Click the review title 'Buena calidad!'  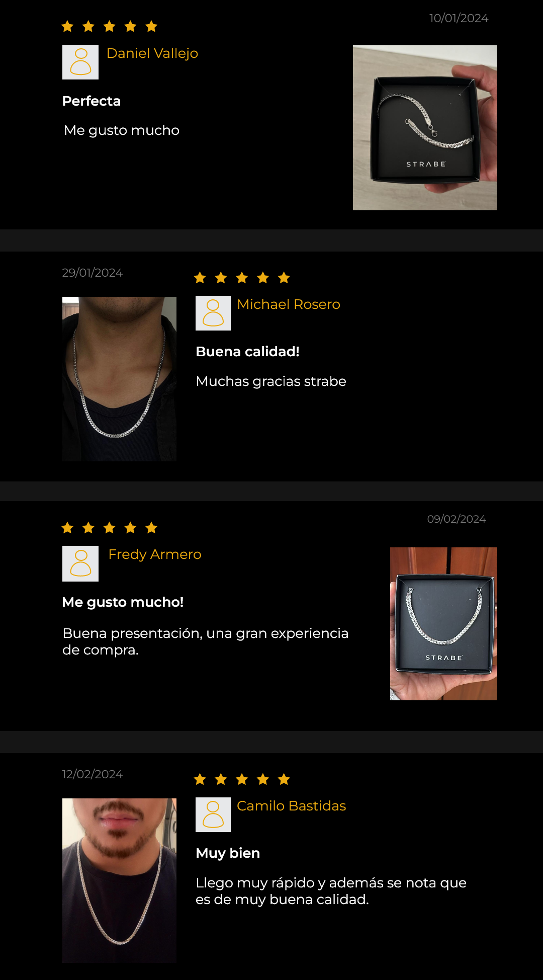[247, 352]
